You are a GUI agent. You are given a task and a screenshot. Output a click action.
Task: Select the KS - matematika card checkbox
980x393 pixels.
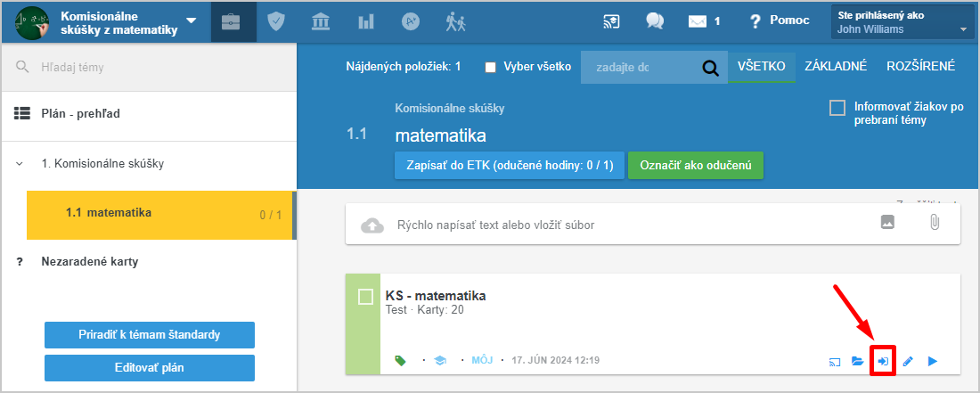coord(365,297)
